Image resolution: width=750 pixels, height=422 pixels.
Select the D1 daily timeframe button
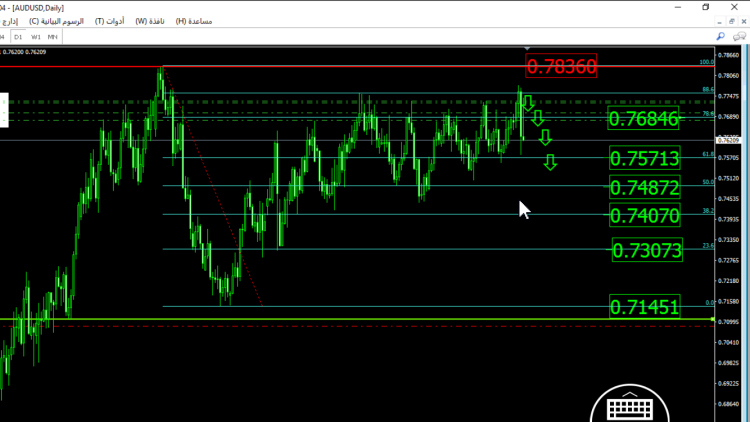(x=18, y=37)
